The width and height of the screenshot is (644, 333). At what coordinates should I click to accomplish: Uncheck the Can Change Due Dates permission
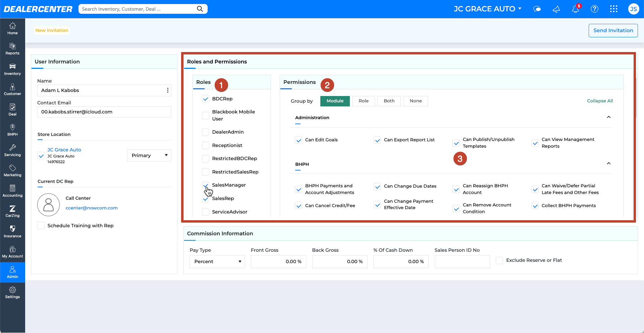[x=377, y=186]
